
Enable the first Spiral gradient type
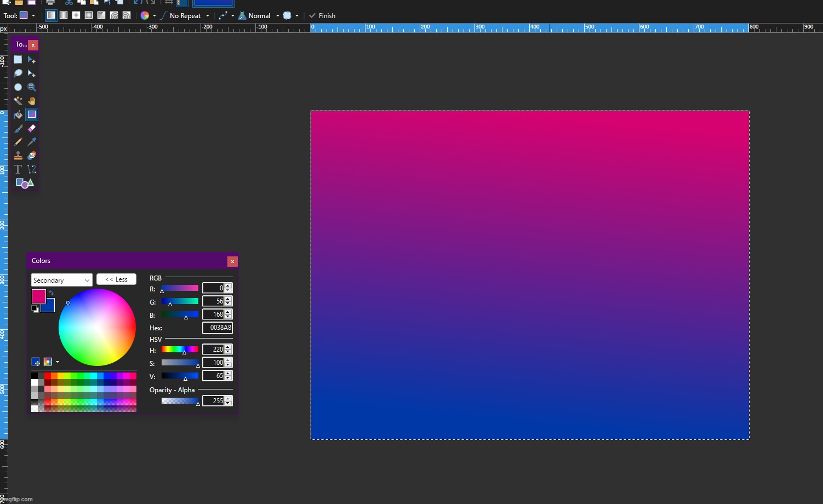tap(114, 15)
